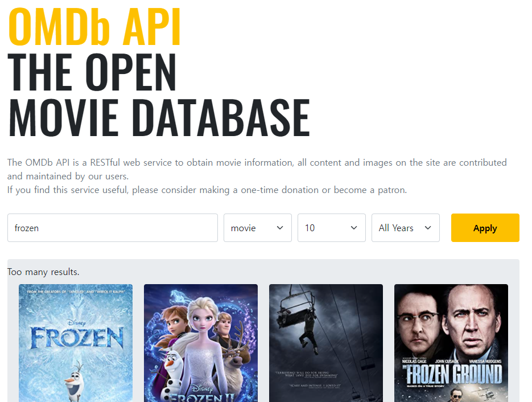
Task: Click the 'THE OPEN' heading line
Action: coord(92,72)
